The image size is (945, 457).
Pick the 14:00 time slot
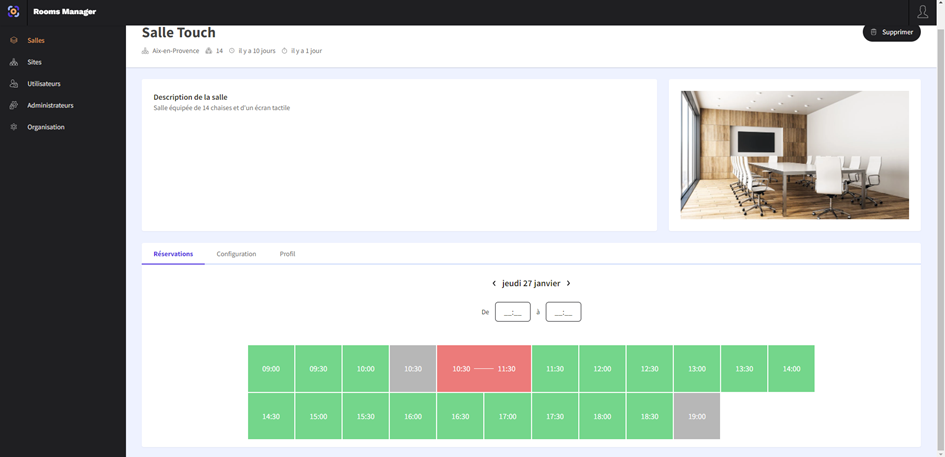pos(791,369)
